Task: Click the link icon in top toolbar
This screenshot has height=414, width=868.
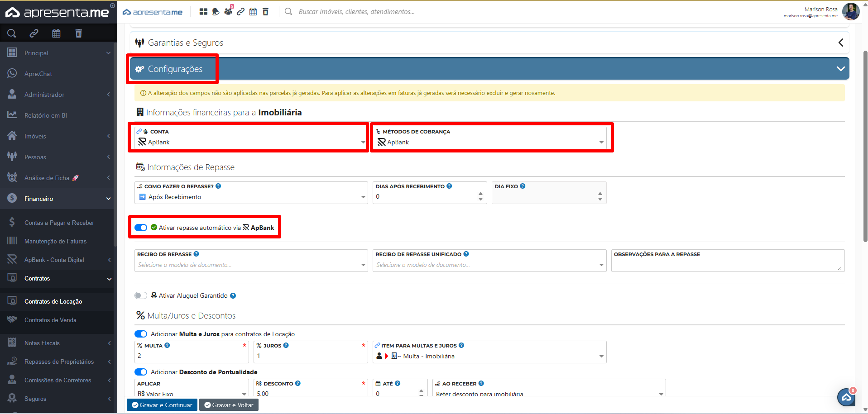Action: [241, 12]
